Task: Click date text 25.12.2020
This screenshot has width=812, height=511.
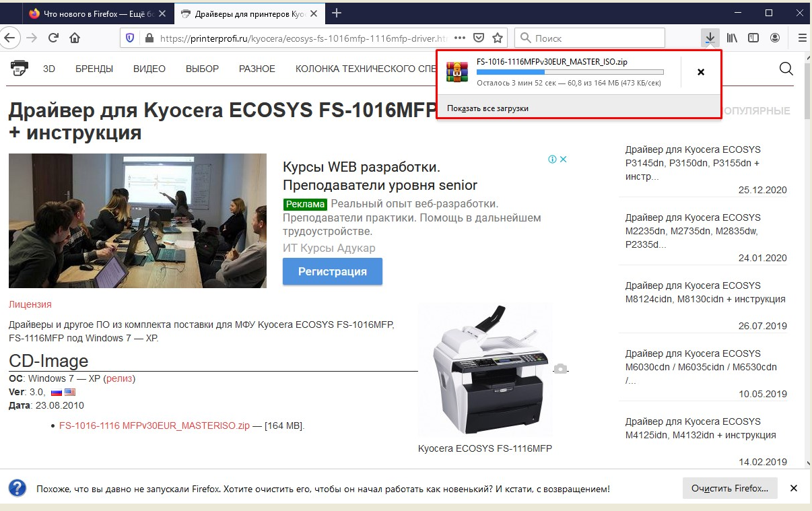Action: [762, 191]
